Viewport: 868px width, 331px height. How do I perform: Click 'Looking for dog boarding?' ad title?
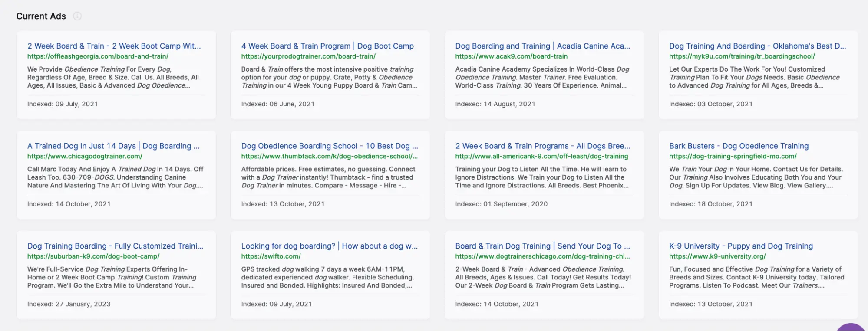click(x=329, y=246)
